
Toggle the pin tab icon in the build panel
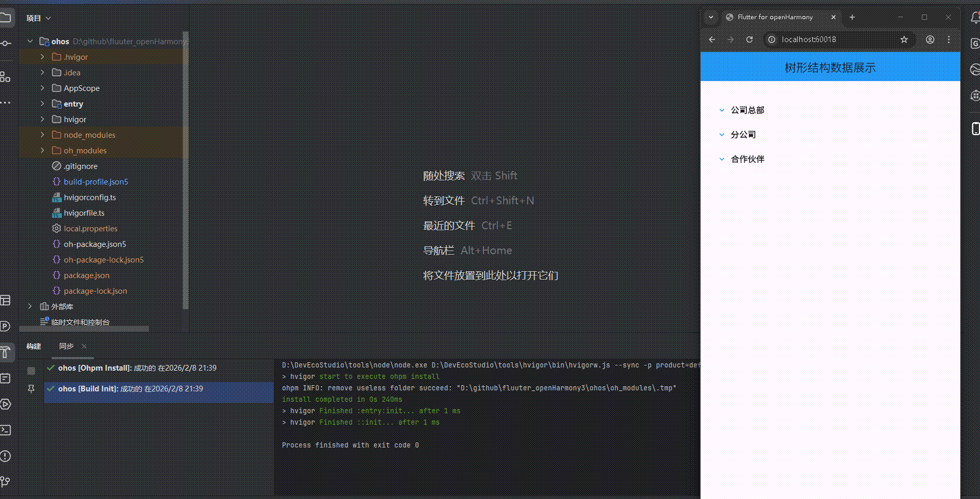pyautogui.click(x=31, y=389)
